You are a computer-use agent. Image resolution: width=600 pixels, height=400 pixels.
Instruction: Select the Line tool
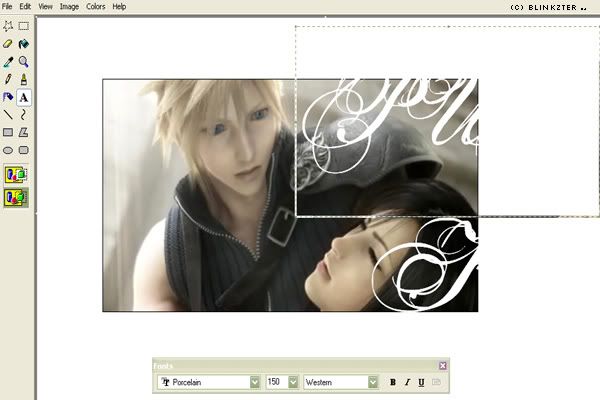point(8,115)
